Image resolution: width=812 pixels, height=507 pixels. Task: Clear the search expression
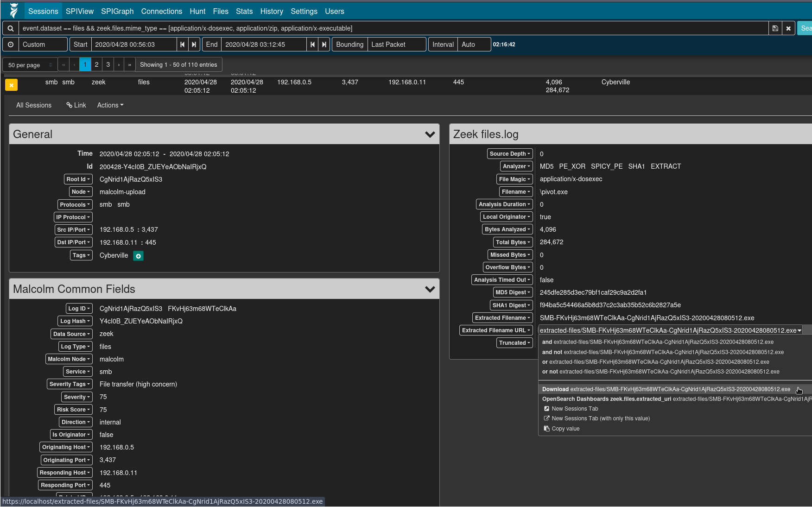(788, 28)
